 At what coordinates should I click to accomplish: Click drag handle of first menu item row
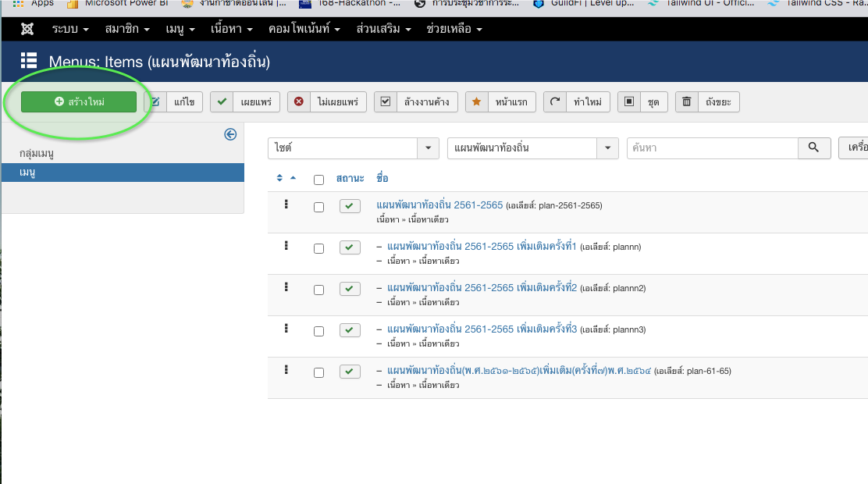pyautogui.click(x=286, y=205)
